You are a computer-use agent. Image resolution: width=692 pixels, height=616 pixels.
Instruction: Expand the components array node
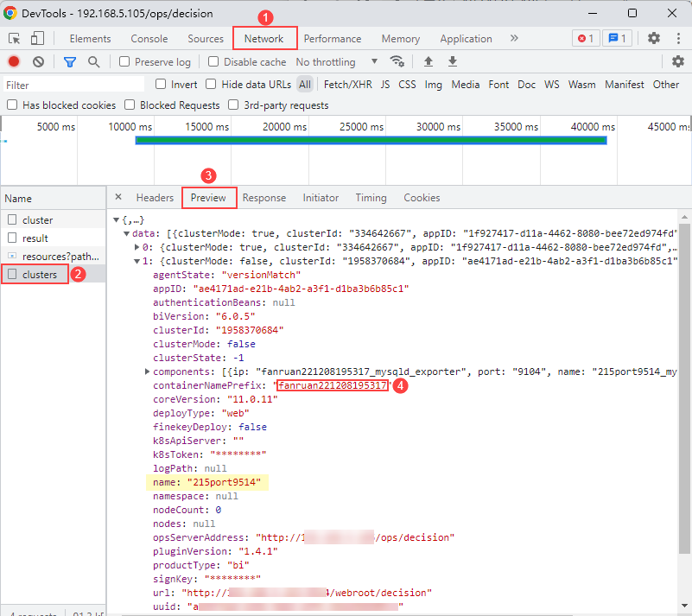[148, 372]
